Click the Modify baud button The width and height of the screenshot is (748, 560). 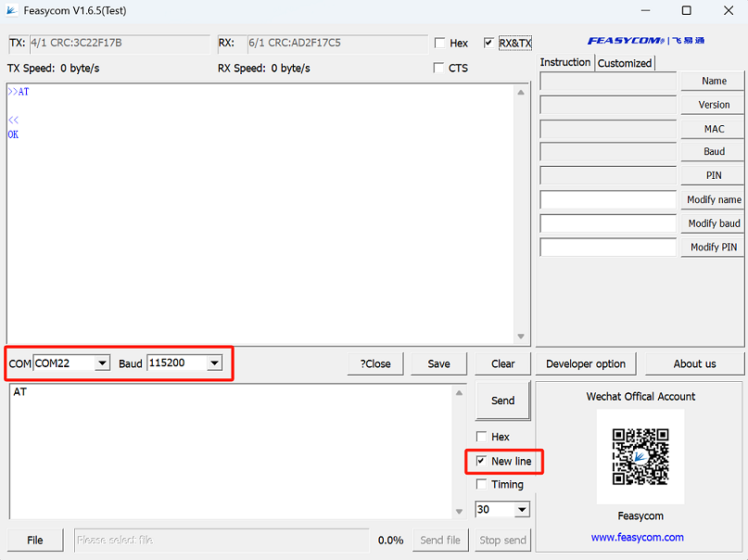pyautogui.click(x=712, y=223)
